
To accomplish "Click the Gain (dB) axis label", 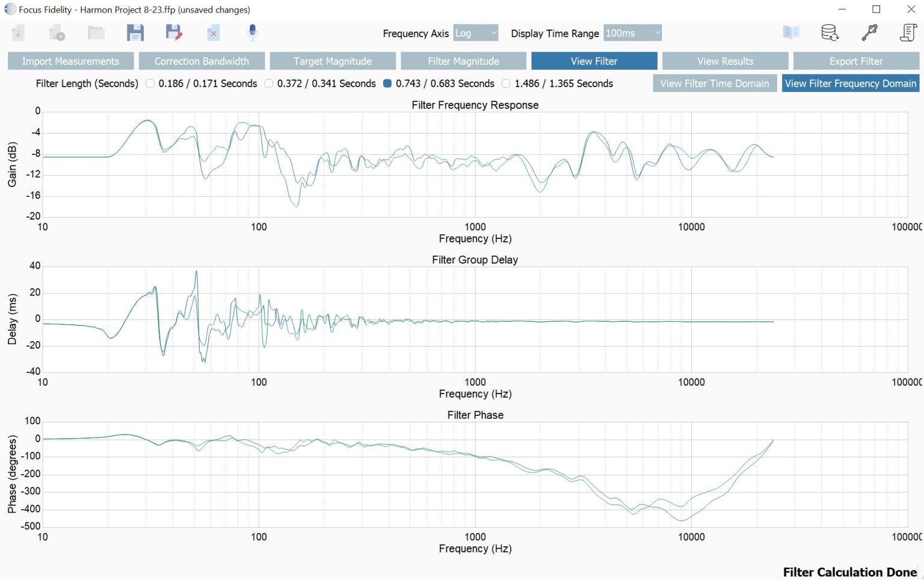I will click(12, 164).
